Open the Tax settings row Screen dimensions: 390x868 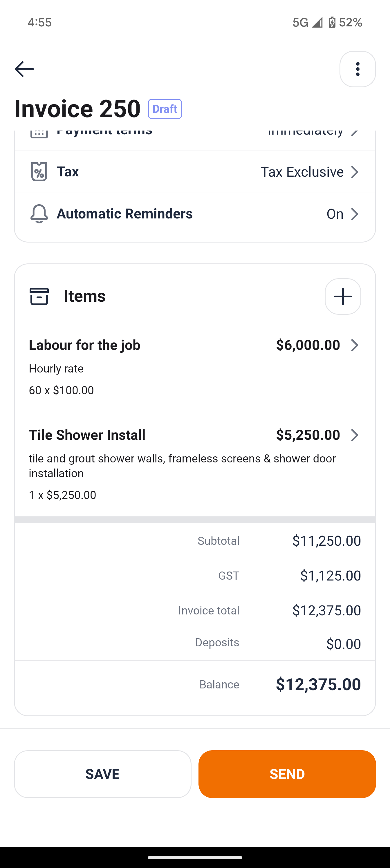[195, 172]
